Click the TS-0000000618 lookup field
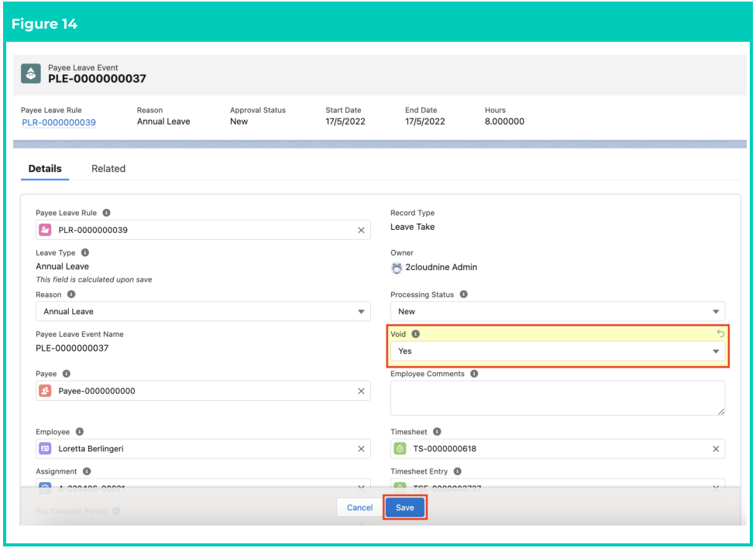Screen dimensions: 756x548 pos(558,449)
